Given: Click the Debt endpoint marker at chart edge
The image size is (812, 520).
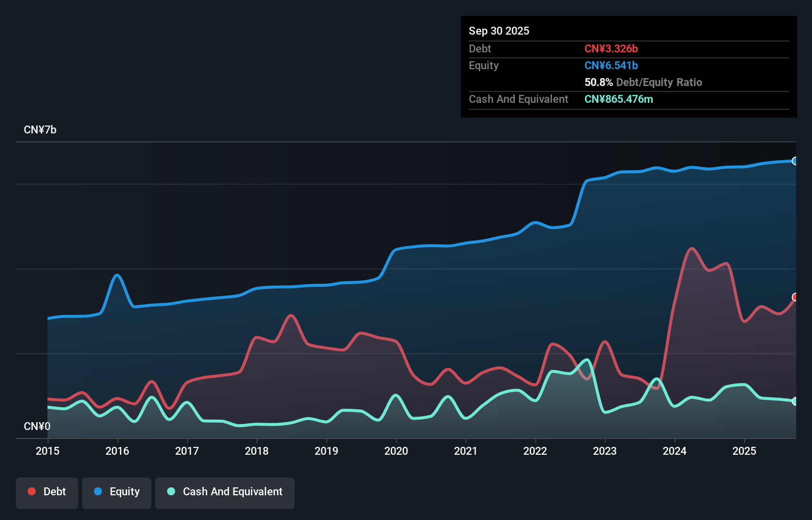Looking at the screenshot, I should coord(795,297).
